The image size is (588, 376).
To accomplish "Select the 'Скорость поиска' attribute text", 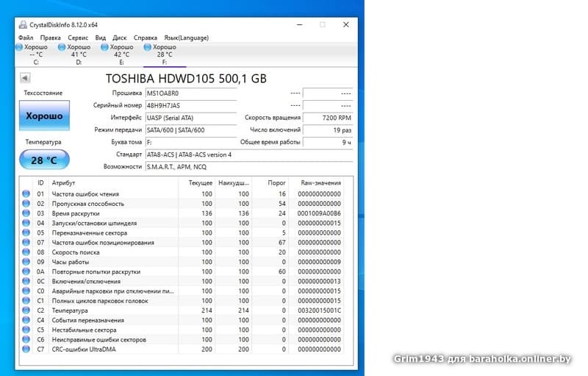I will click(x=76, y=252).
